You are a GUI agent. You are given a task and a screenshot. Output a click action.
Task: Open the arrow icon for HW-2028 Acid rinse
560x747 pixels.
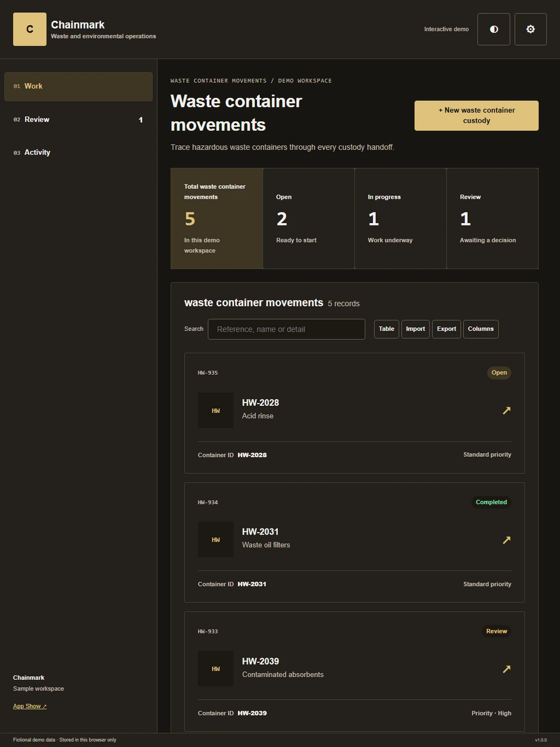506,410
